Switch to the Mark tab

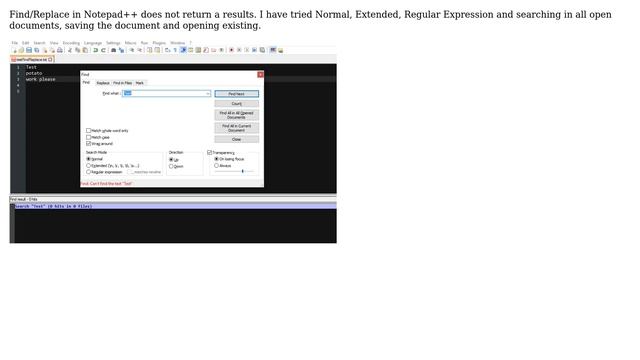[x=140, y=83]
